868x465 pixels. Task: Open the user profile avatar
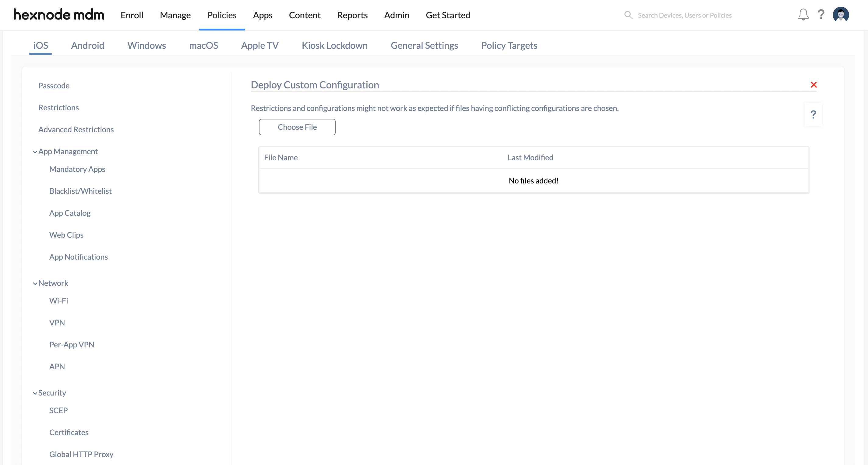[x=841, y=15]
